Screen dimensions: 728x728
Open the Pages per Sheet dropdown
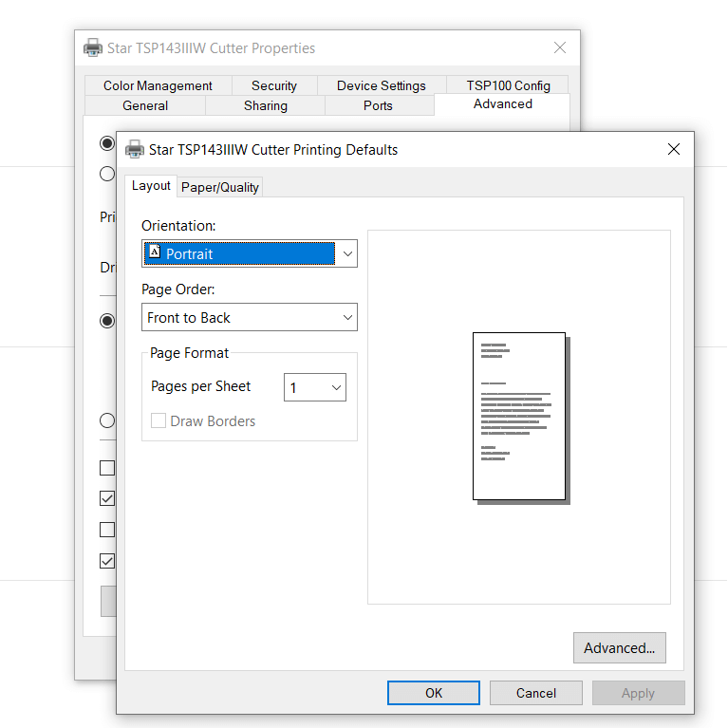[x=315, y=387]
